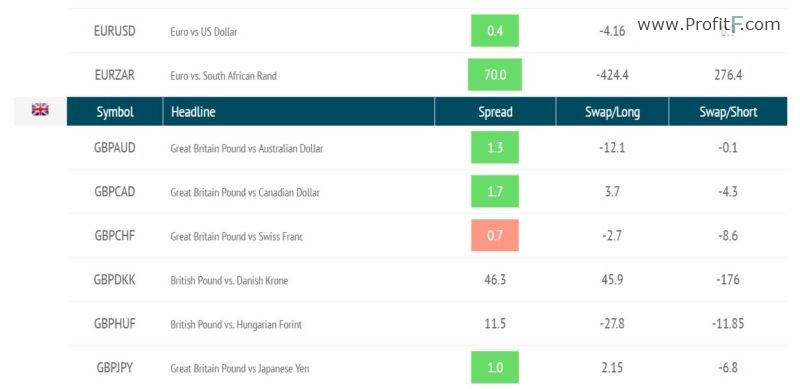Click the green 1.3 GBPAUD spread badge
800x389 pixels.
[495, 148]
